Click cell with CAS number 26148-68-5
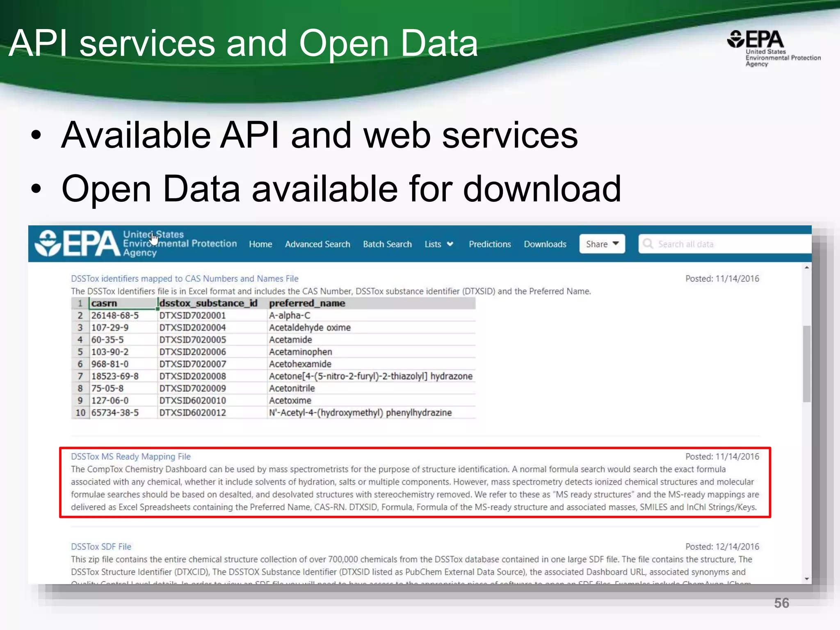 123,315
